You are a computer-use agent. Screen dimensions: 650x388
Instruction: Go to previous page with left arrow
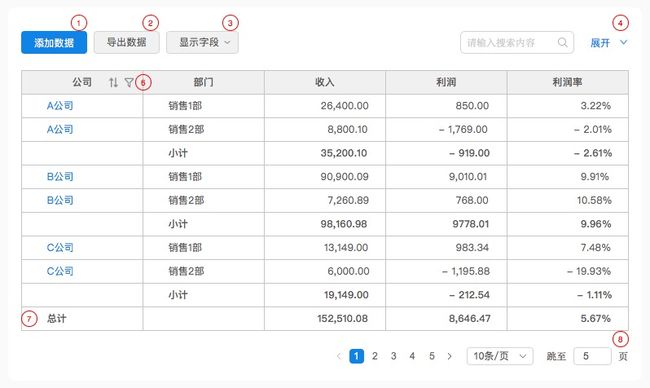tap(339, 356)
